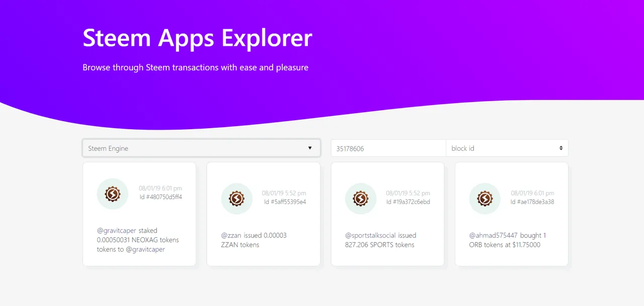
Task: Open the @sportstalksocial issued SPORTS tokens card
Action: pyautogui.click(x=387, y=214)
